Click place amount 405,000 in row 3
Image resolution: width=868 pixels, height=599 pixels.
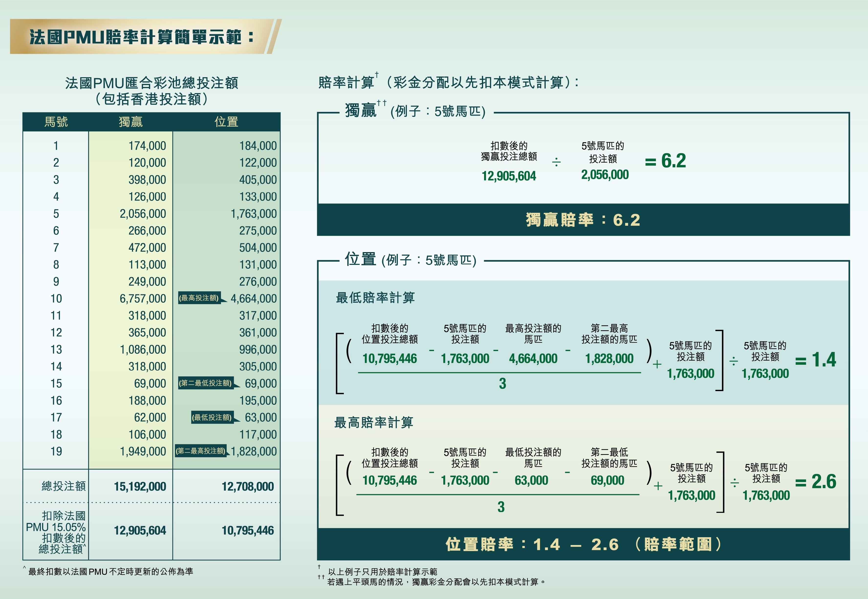(x=258, y=180)
